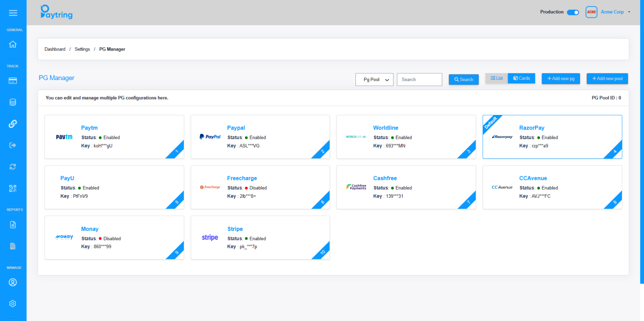Click Monay's Disabled status text

[112, 239]
